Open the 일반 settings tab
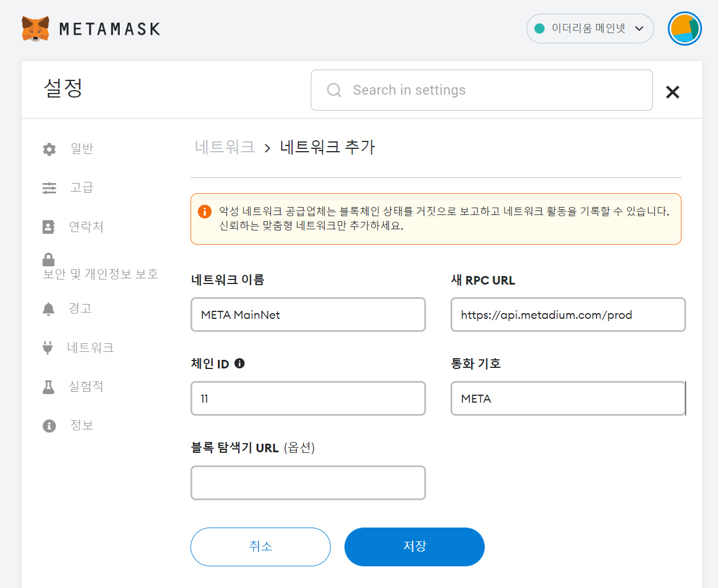Image resolution: width=718 pixels, height=588 pixels. point(82,149)
